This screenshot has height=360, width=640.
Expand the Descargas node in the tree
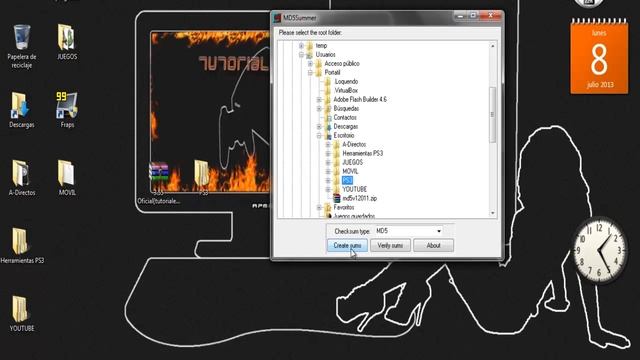(x=319, y=127)
